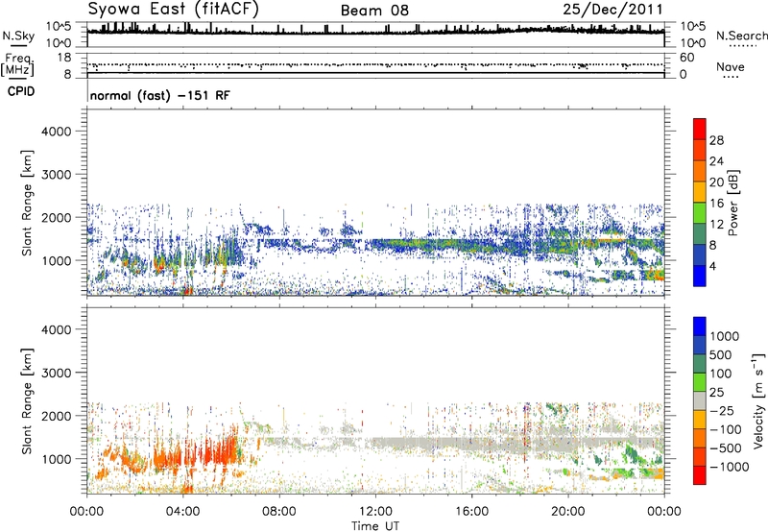Image resolution: width=768 pixels, height=532 pixels.
Task: Click the '4' power colorbar tick label
Action: click(x=712, y=266)
